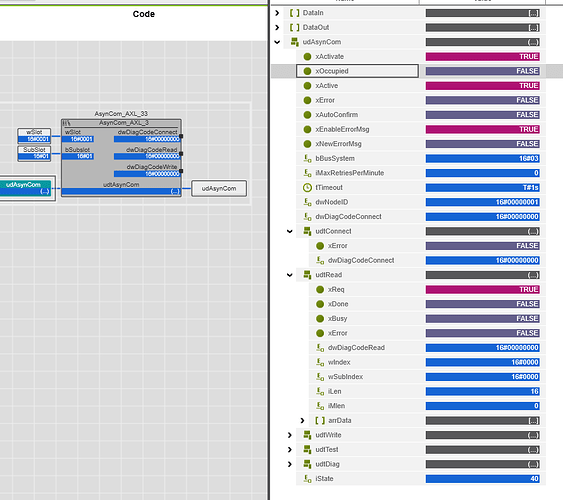This screenshot has width=563, height=500.
Task: Expand the DataIn array row
Action: click(x=277, y=13)
